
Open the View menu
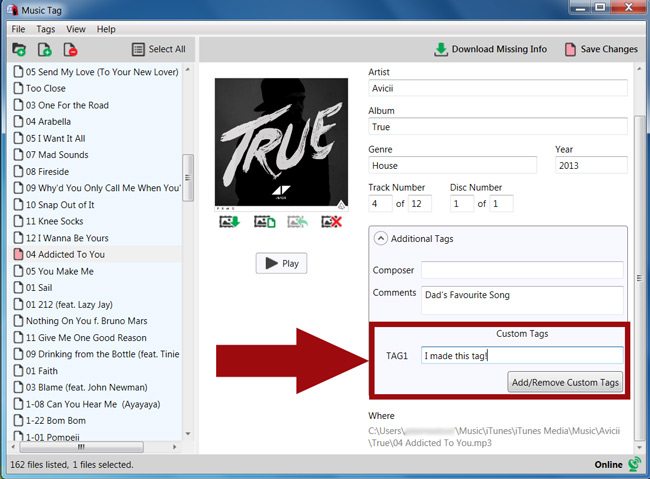[x=76, y=29]
